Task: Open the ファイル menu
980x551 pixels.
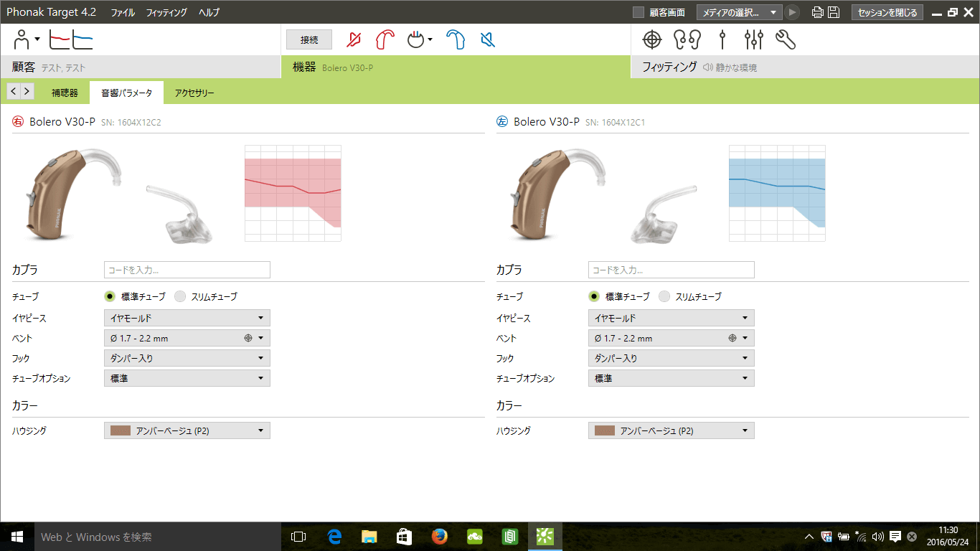Action: pos(123,12)
